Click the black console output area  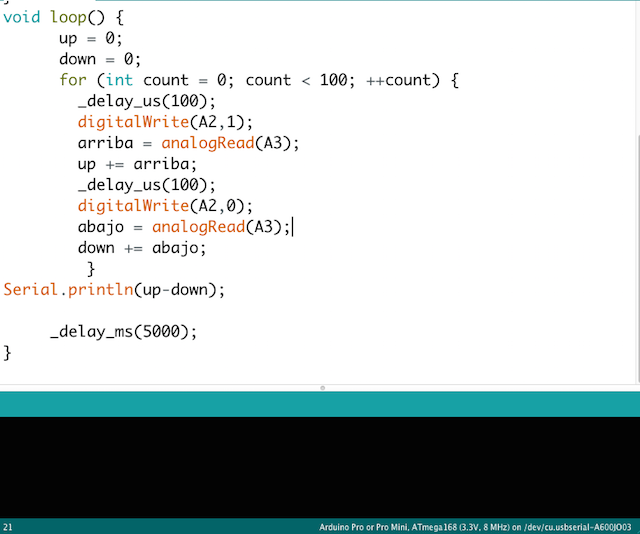320,467
